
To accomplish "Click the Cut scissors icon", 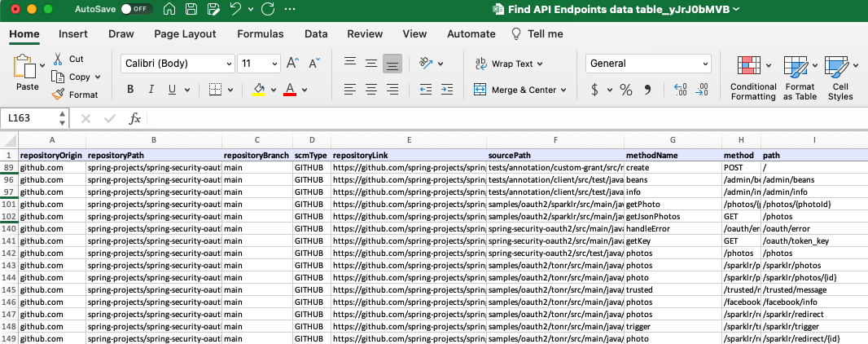I will [58, 59].
